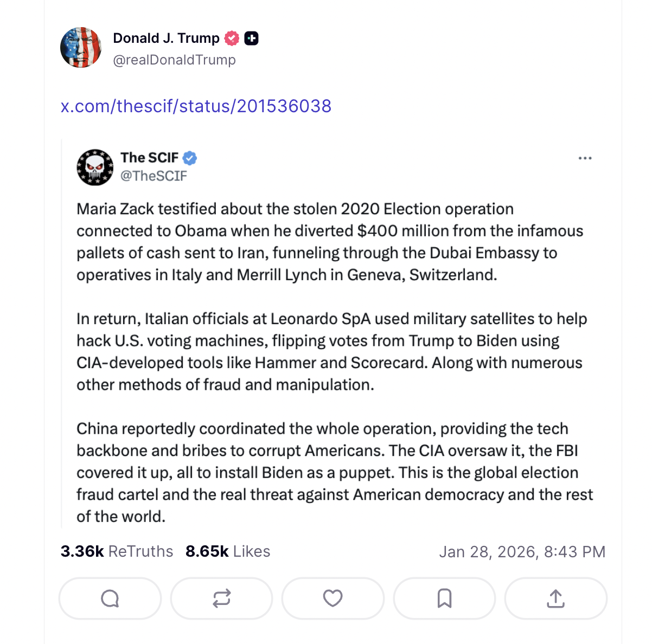Click the @realDonaldTrump handle
The width and height of the screenshot is (652, 644).
coord(174,60)
